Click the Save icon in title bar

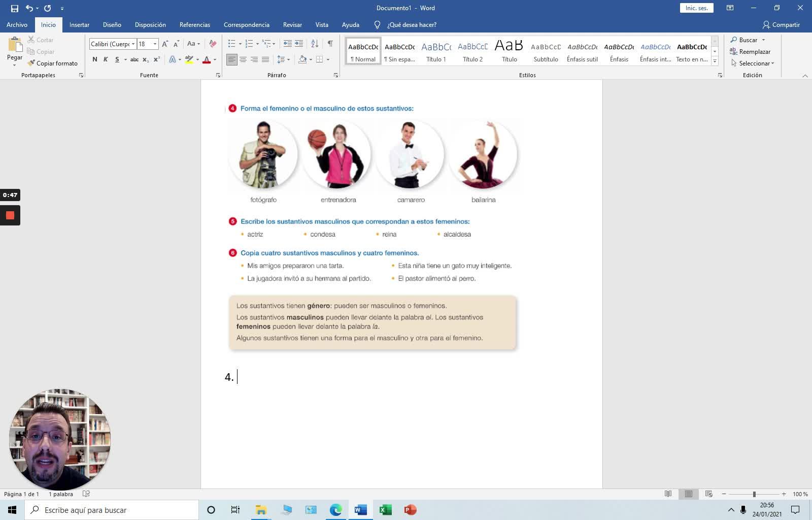coord(14,8)
